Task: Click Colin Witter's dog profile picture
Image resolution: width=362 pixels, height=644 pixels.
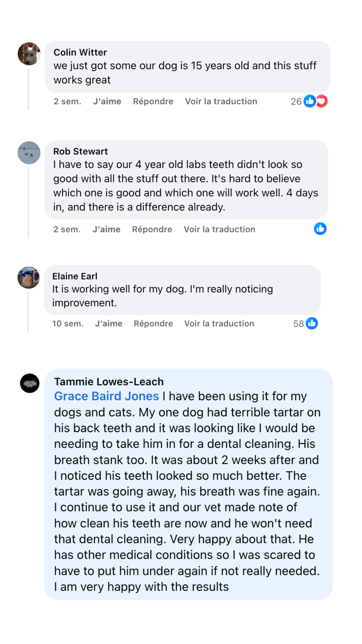Action: (29, 54)
